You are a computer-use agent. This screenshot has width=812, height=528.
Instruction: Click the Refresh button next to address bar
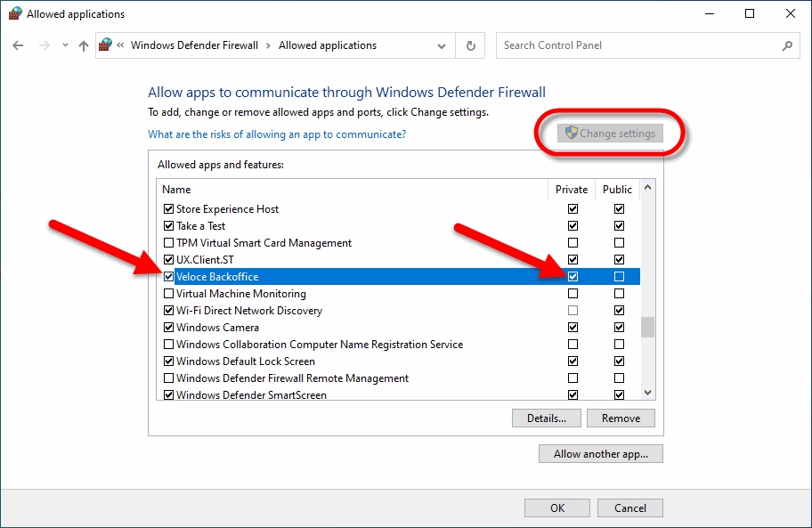coord(470,45)
